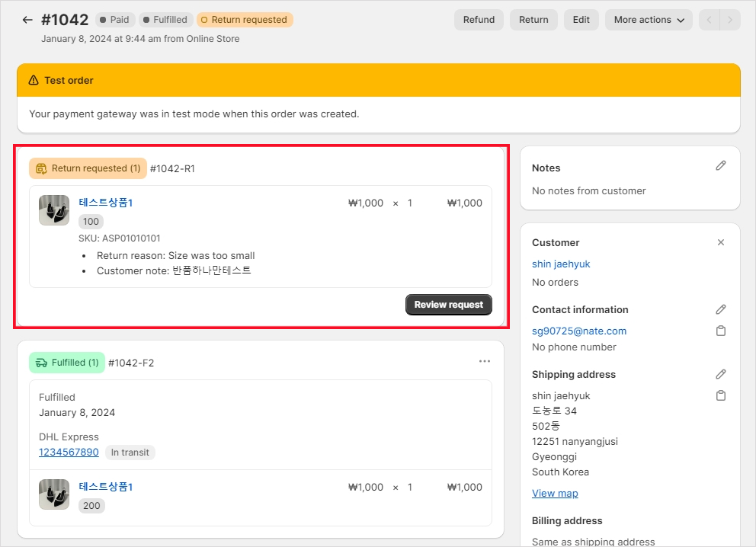Go to the next order arrow
The height and width of the screenshot is (547, 756).
point(730,20)
